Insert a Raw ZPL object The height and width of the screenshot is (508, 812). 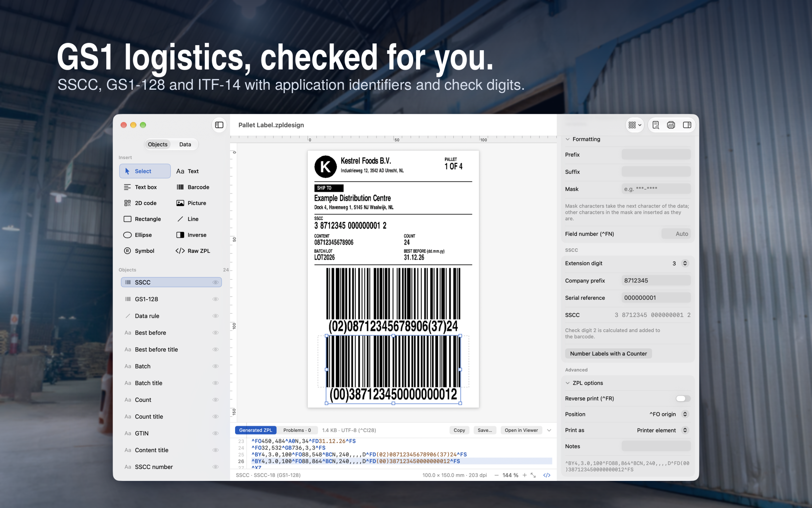193,251
